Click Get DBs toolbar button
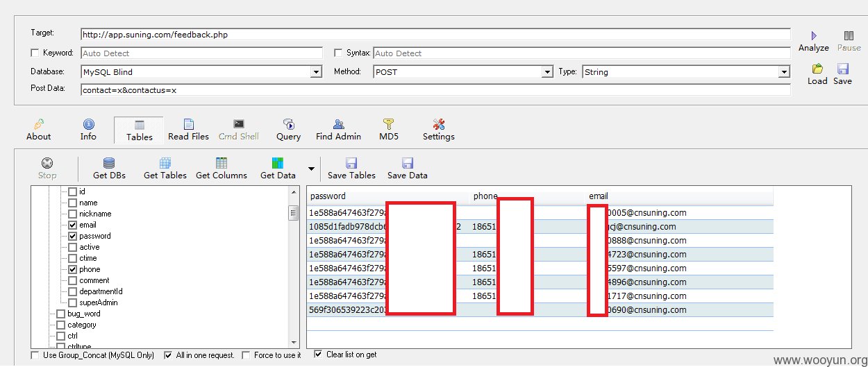 109,169
